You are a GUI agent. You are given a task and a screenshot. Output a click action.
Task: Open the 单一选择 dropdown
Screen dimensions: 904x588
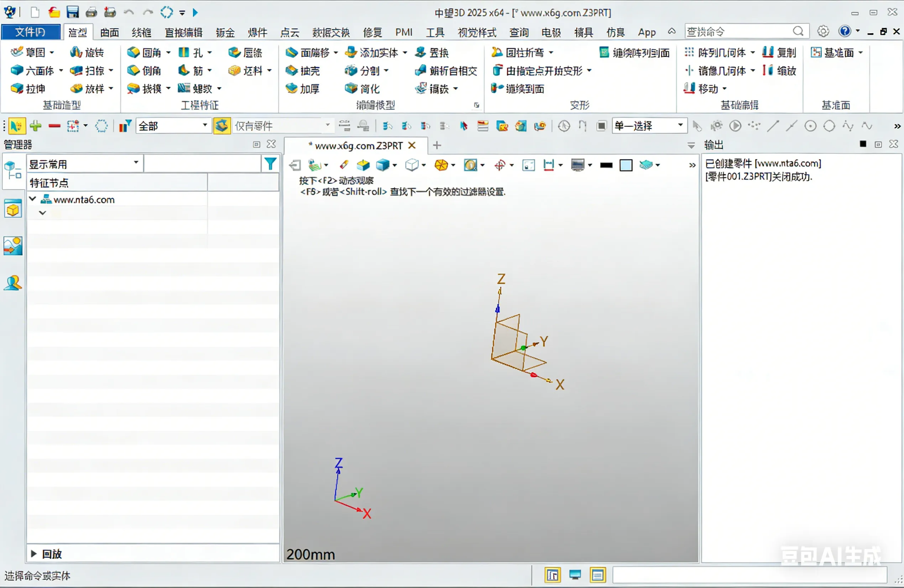(680, 125)
